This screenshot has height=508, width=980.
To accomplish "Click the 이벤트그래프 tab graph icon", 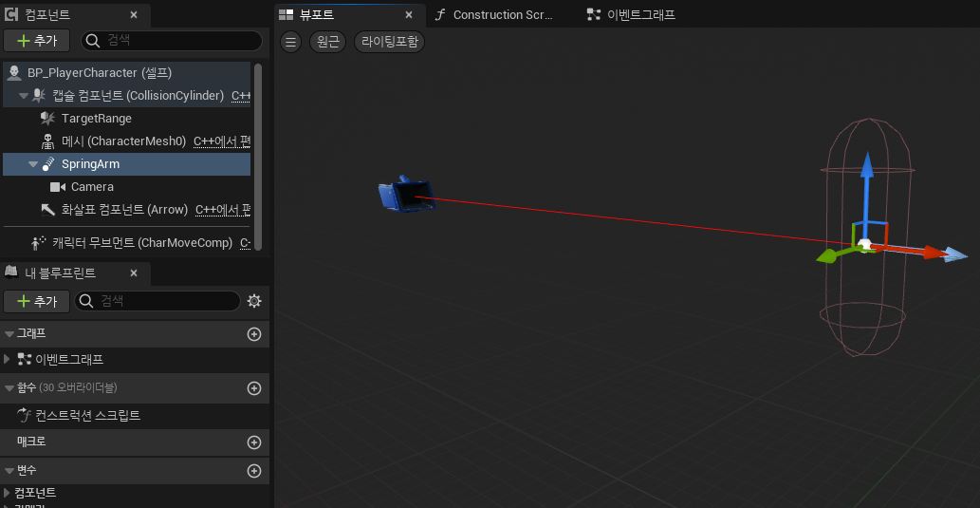I will click(x=594, y=15).
